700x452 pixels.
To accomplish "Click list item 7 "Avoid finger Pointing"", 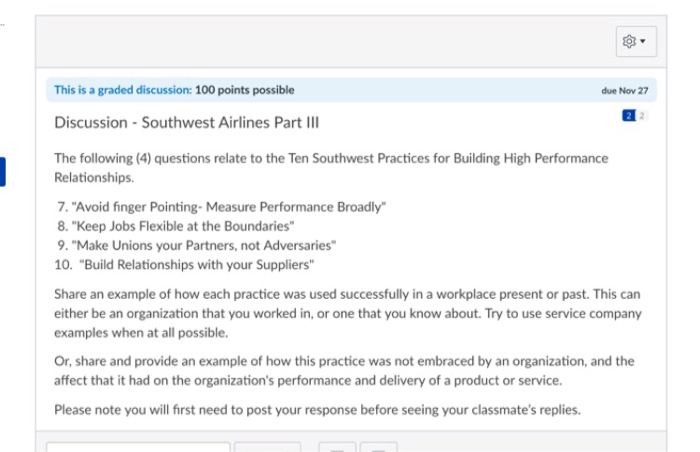I will tap(221, 207).
